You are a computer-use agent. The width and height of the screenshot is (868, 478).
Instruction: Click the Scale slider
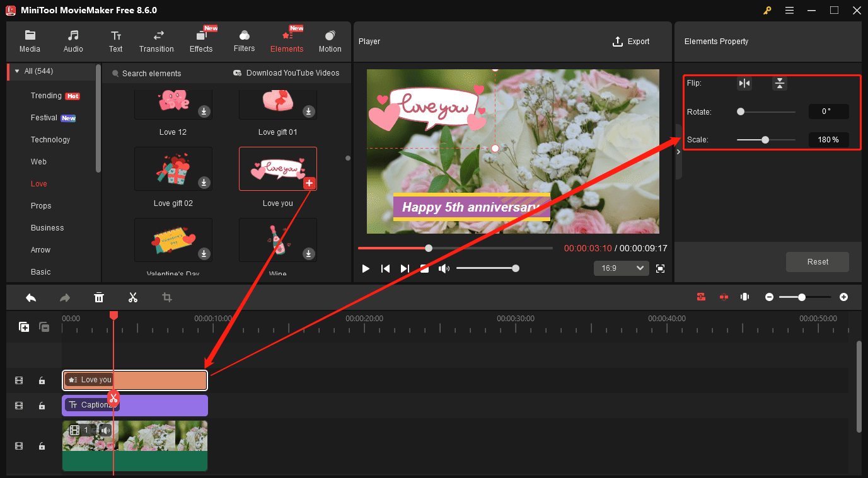pyautogui.click(x=767, y=140)
